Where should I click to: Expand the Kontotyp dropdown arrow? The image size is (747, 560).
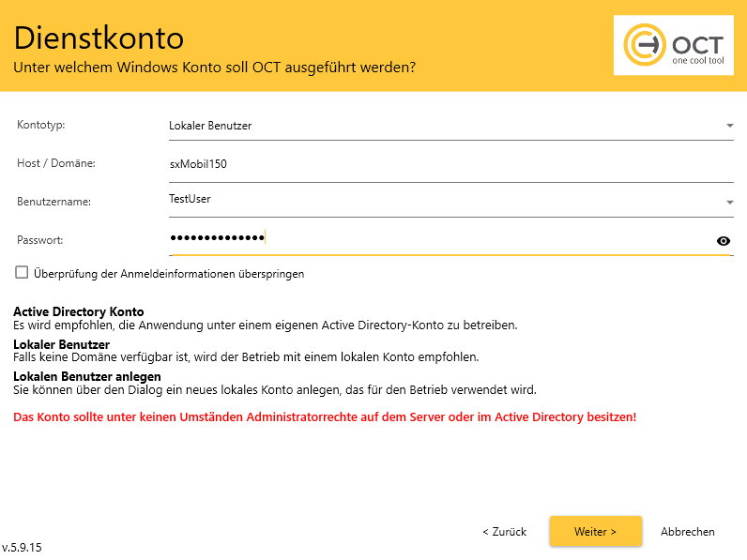[x=729, y=126]
